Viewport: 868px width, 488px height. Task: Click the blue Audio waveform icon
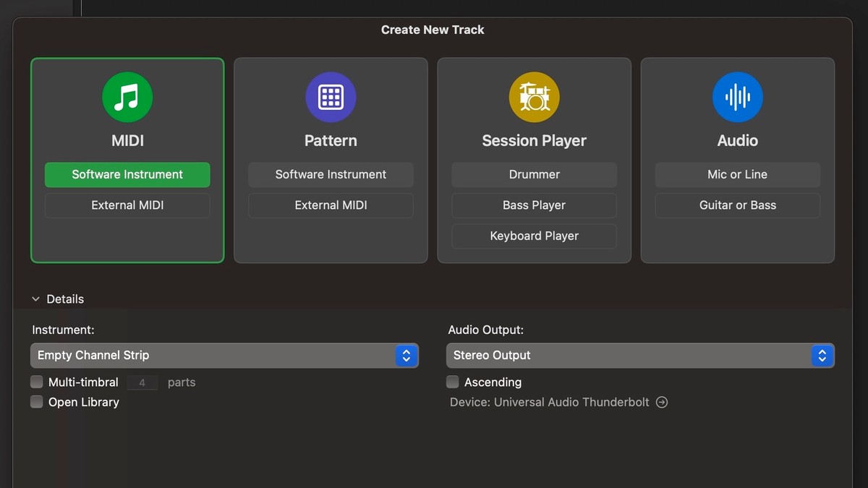click(x=737, y=97)
